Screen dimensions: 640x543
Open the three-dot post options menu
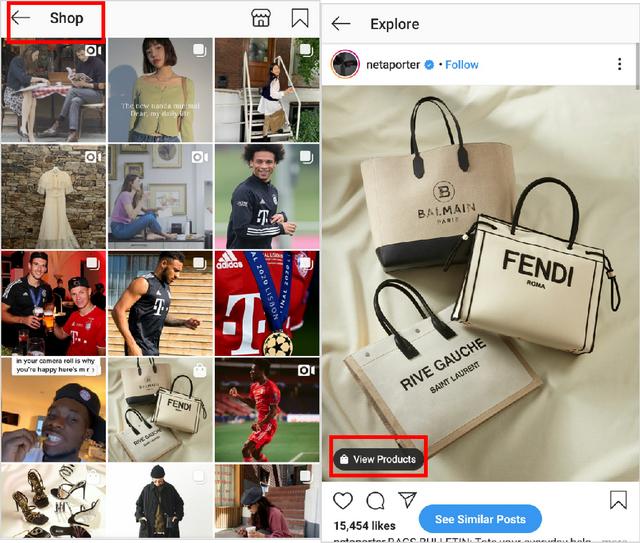click(x=620, y=64)
